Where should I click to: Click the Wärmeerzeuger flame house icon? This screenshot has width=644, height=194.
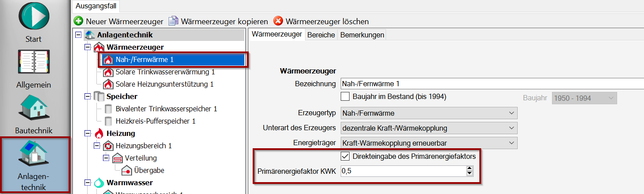click(99, 47)
